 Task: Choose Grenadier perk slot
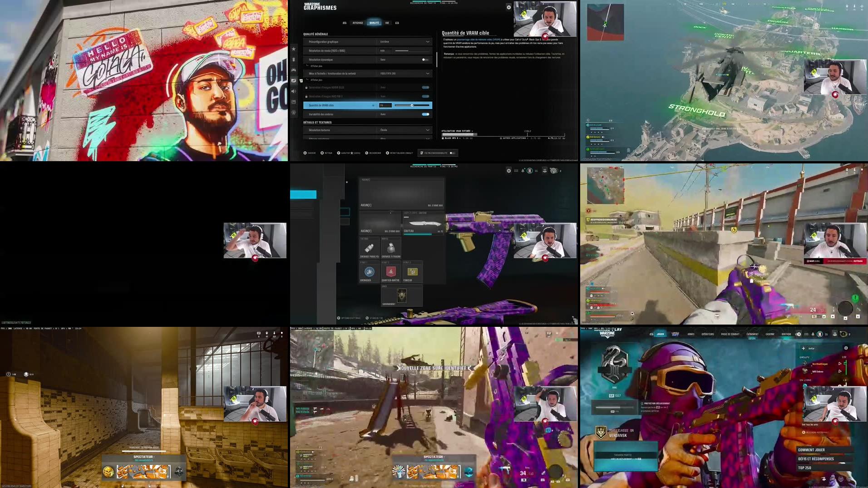click(x=369, y=272)
